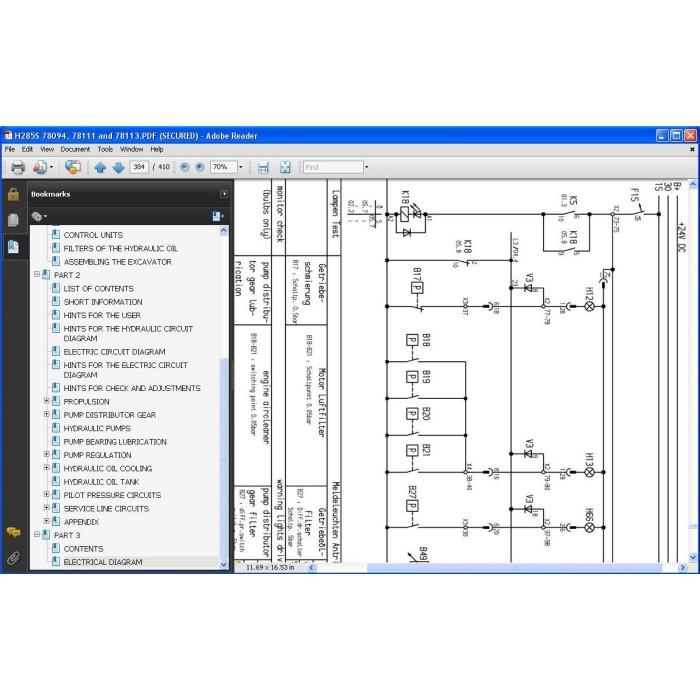Viewport: 700px width, 700px height.
Task: Expand the HYDRAULIC OIL COOLING bookmark
Action: tap(46, 468)
